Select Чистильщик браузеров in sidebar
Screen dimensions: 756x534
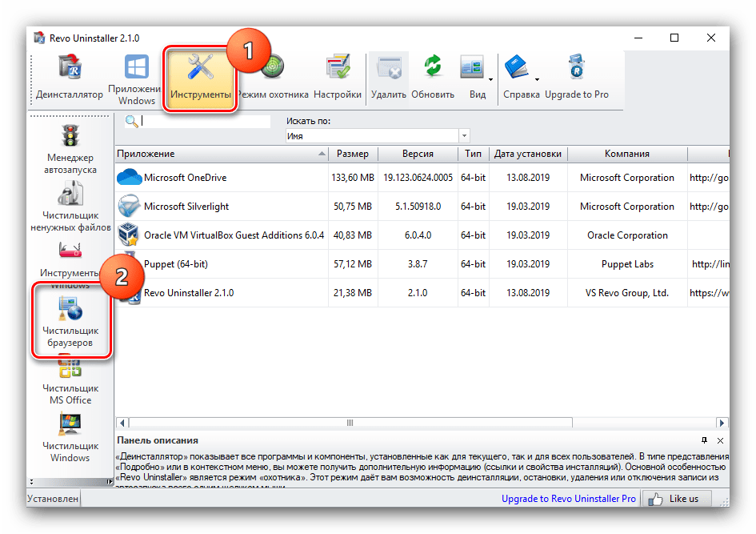[70, 321]
